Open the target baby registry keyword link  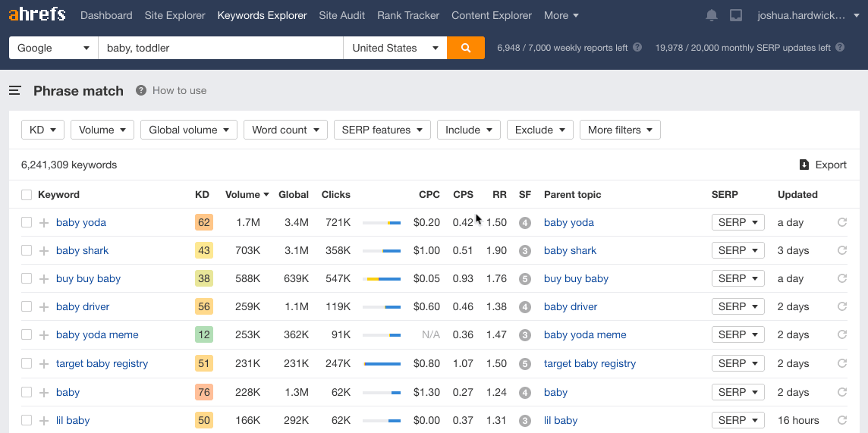[x=102, y=364]
